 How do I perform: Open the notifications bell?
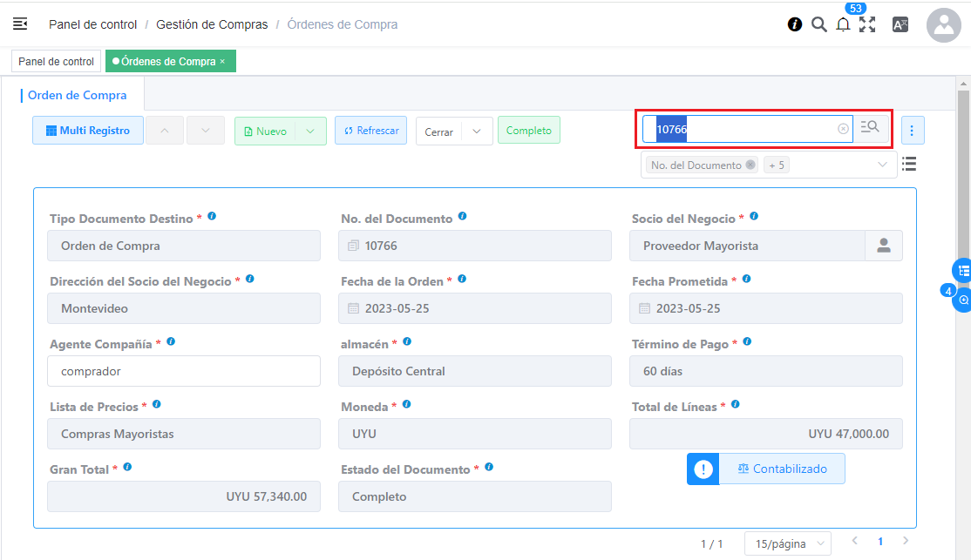pyautogui.click(x=843, y=25)
